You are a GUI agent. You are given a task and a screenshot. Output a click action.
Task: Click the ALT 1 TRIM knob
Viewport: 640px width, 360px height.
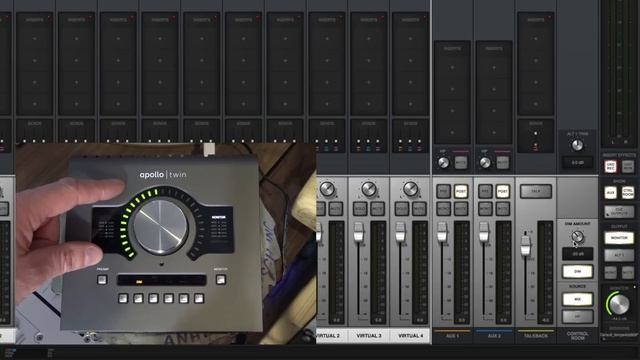tap(577, 145)
